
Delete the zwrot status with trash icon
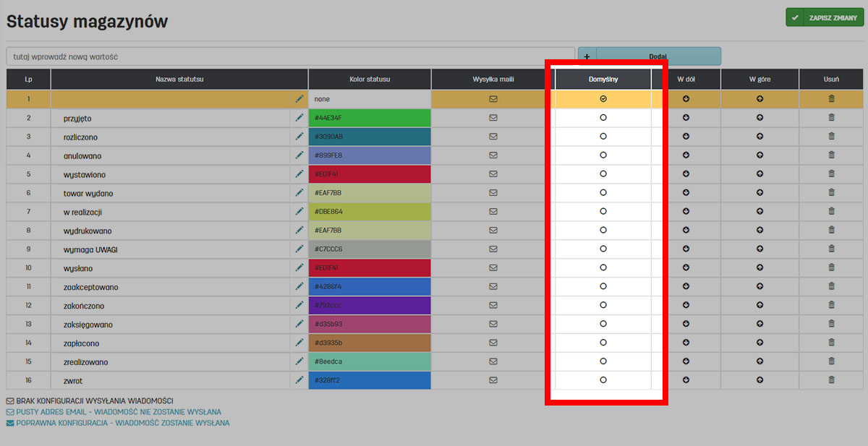click(831, 380)
